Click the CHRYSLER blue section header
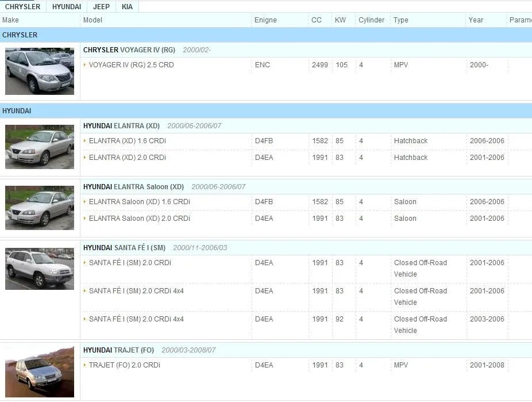 point(266,35)
